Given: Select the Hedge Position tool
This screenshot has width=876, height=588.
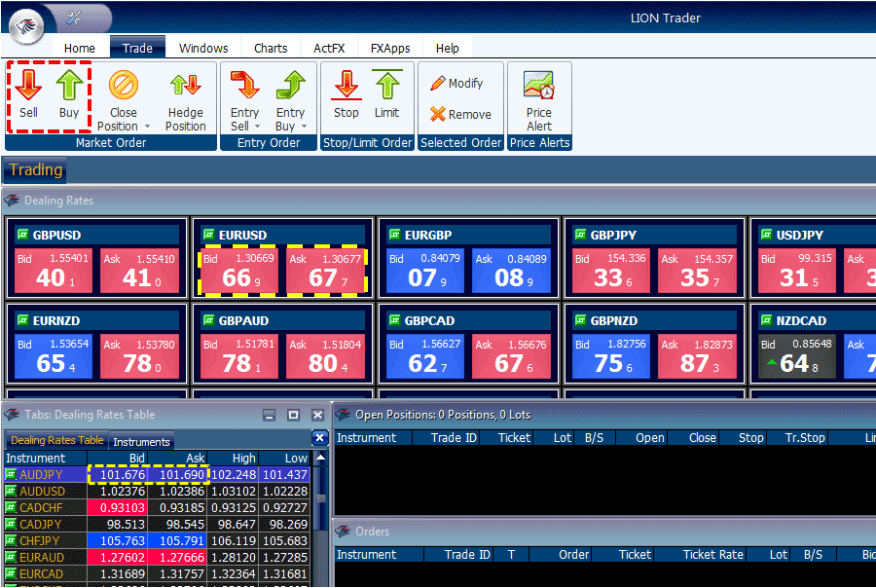Looking at the screenshot, I should tap(186, 100).
